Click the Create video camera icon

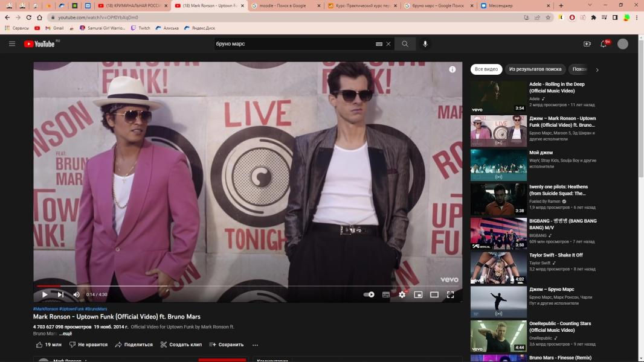(587, 44)
